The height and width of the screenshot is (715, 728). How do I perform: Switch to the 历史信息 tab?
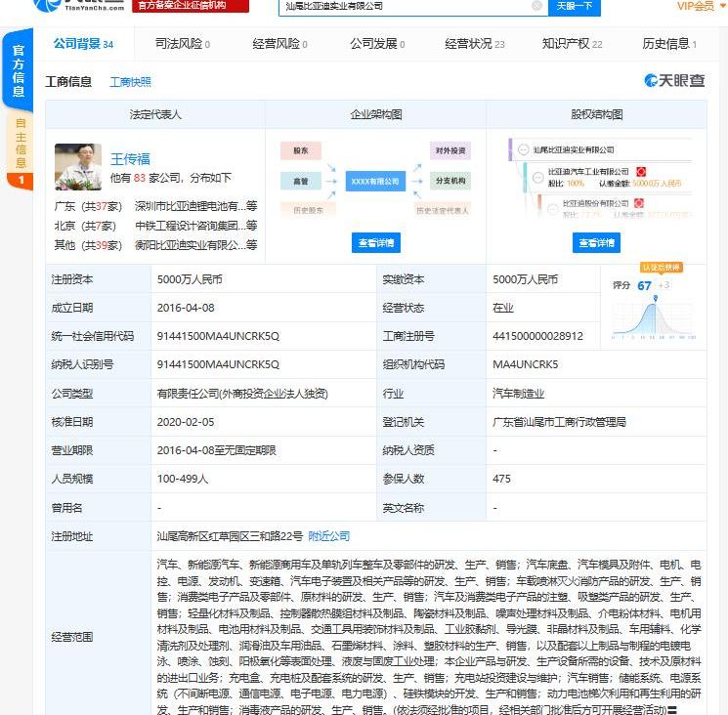tap(669, 44)
